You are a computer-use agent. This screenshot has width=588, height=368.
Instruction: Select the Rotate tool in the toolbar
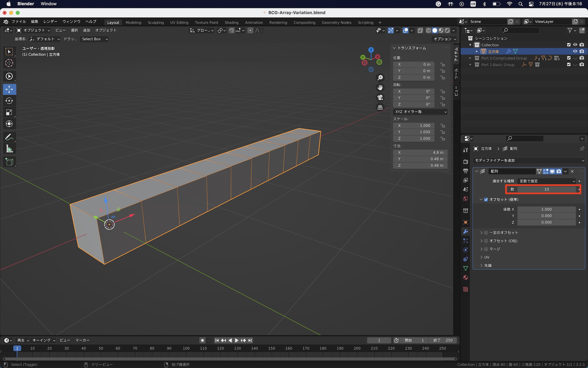[x=9, y=101]
